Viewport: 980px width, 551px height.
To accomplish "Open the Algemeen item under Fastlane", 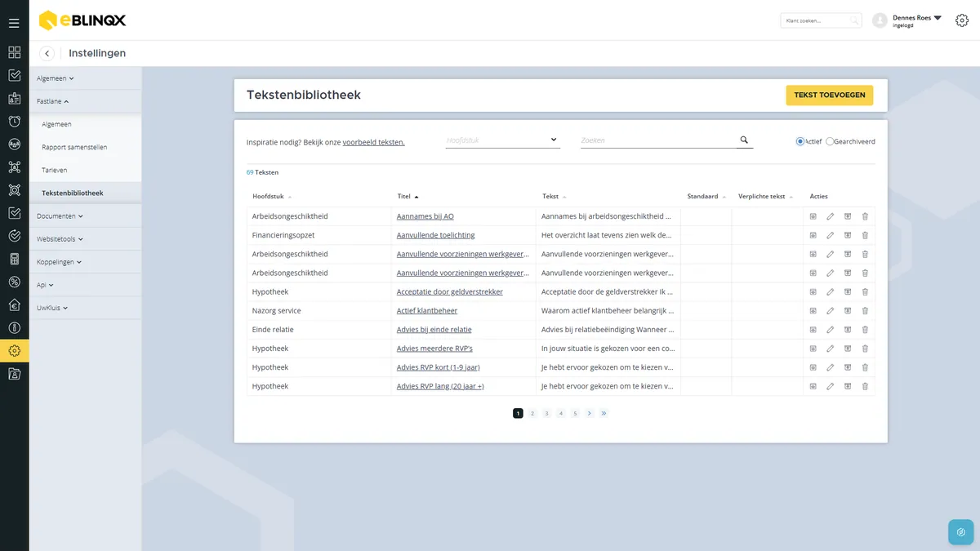I will pos(56,124).
